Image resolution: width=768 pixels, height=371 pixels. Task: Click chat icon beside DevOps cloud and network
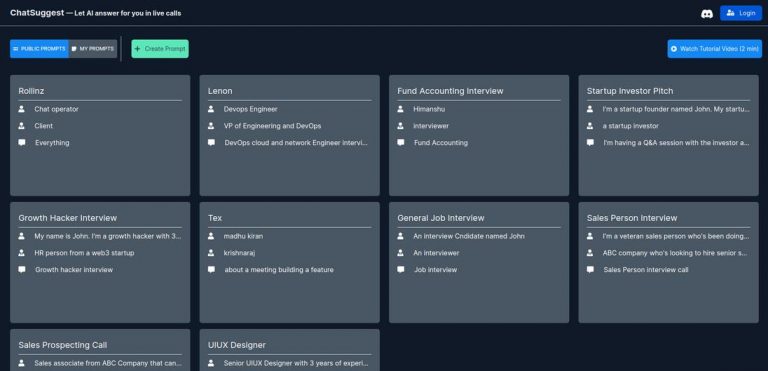point(211,143)
